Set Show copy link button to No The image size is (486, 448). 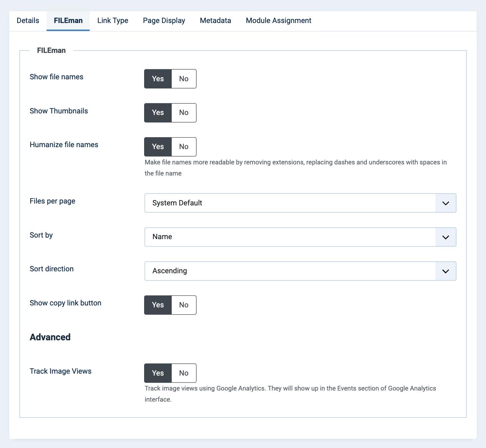184,305
